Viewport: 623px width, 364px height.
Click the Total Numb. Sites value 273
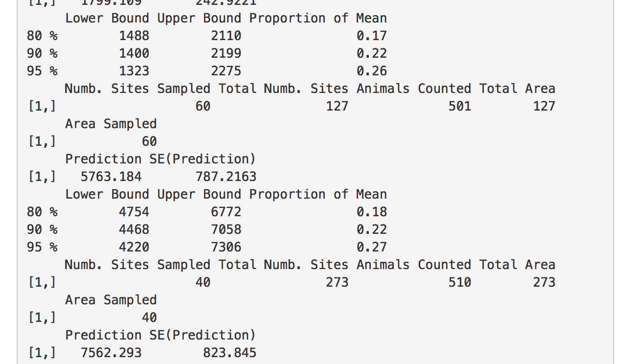[x=337, y=282]
